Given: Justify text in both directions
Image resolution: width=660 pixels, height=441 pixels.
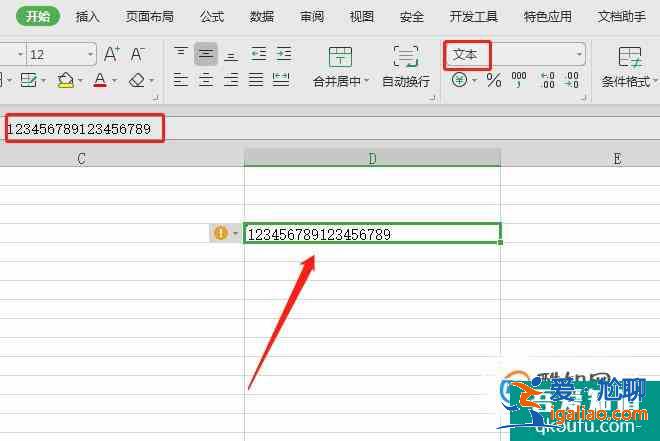Looking at the screenshot, I should 256,80.
